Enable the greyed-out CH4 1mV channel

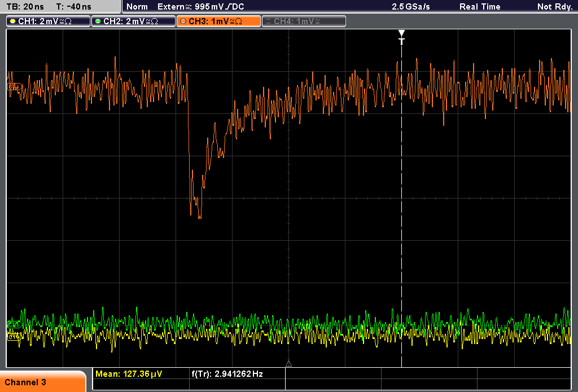304,21
